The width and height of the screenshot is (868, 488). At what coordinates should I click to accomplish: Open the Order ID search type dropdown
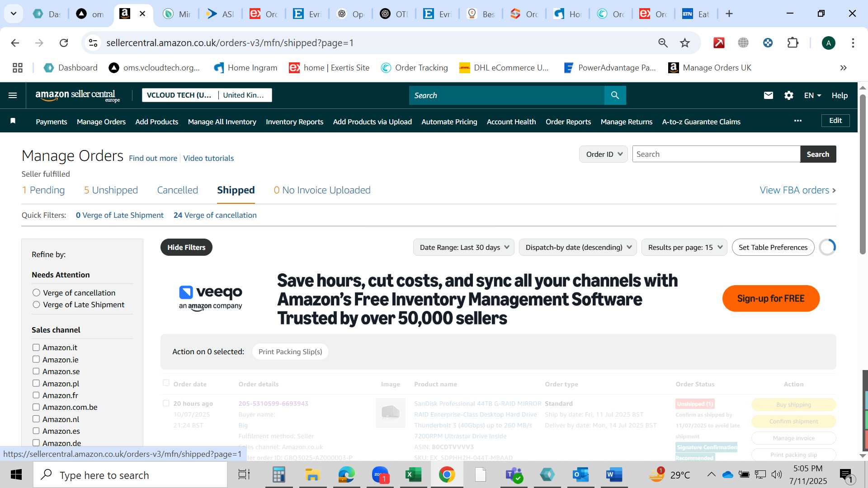[x=604, y=154]
